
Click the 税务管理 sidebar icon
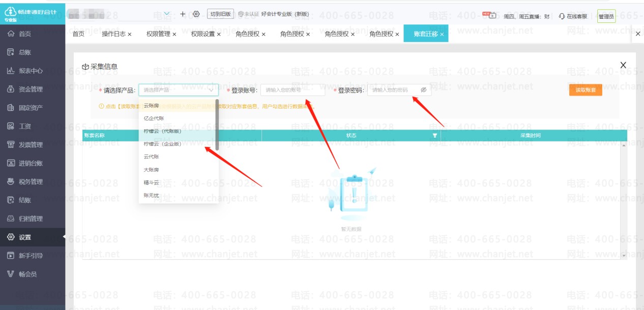pos(10,181)
